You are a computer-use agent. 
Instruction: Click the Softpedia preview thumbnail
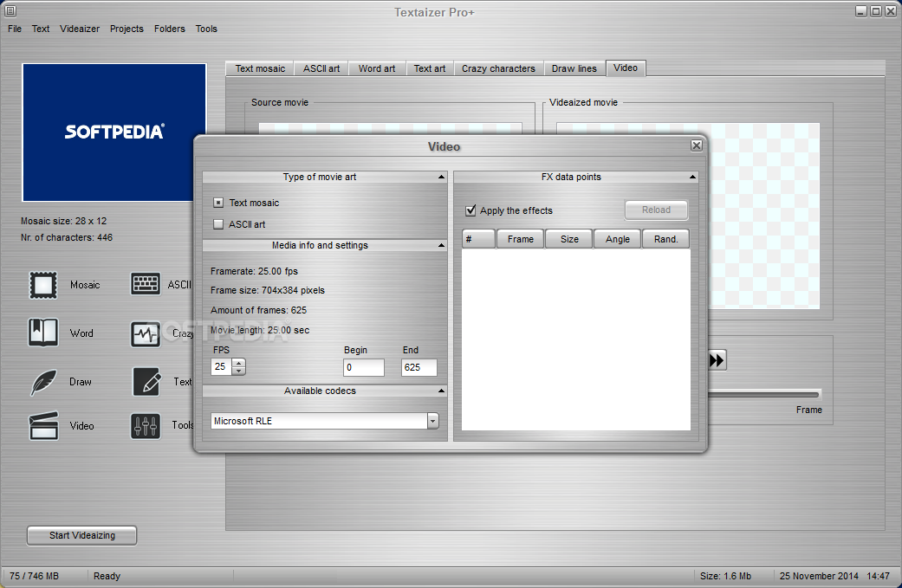click(114, 132)
